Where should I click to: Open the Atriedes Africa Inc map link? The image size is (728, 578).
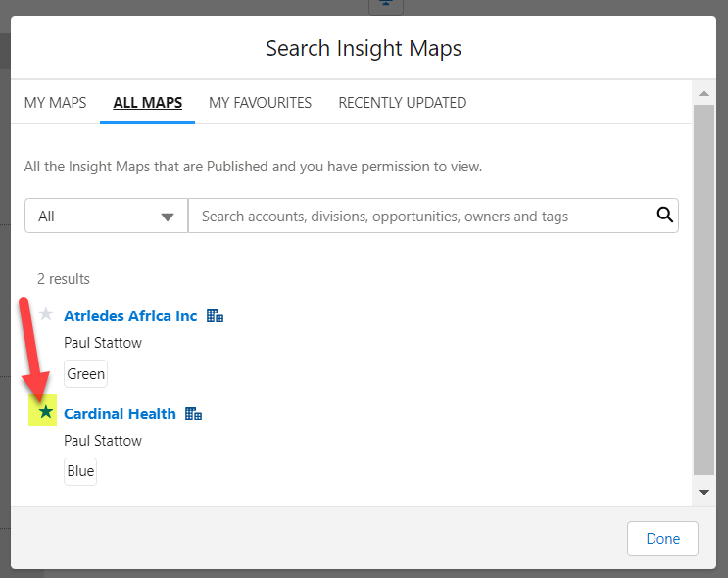[130, 316]
